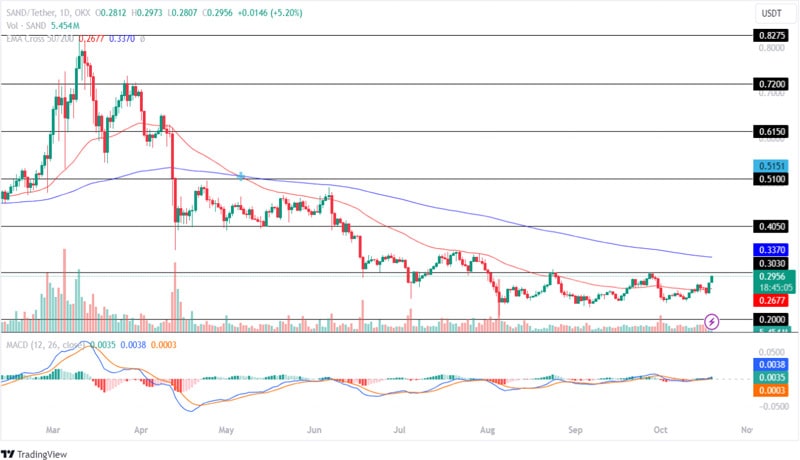The height and width of the screenshot is (460, 800).
Task: Select the 0.8275 horizontal line price label
Action: click(770, 35)
